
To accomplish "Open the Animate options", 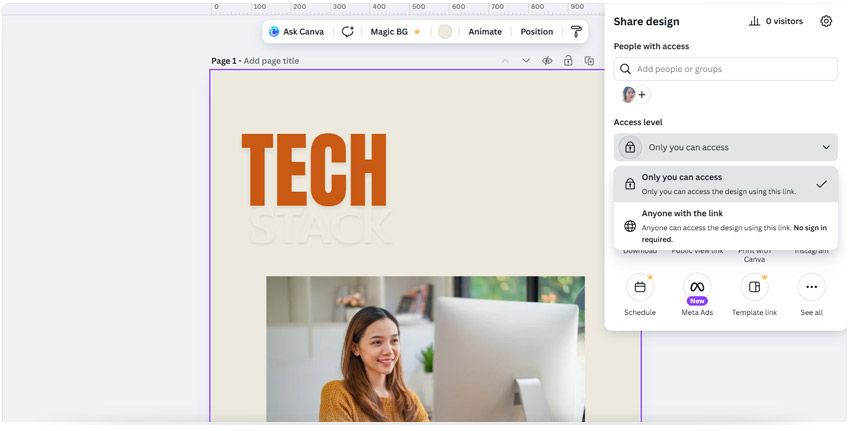I will click(485, 32).
